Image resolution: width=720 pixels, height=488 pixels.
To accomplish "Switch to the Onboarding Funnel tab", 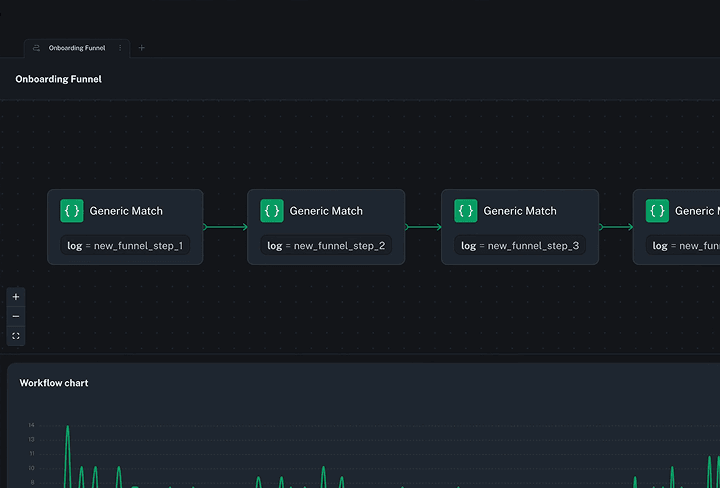I will 77,48.
